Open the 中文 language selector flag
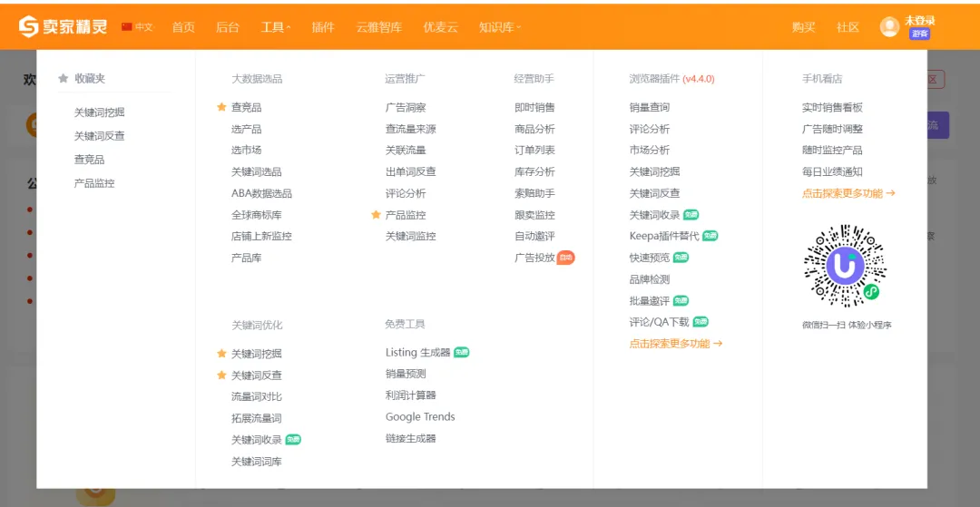This screenshot has height=507, width=980. 127,27
